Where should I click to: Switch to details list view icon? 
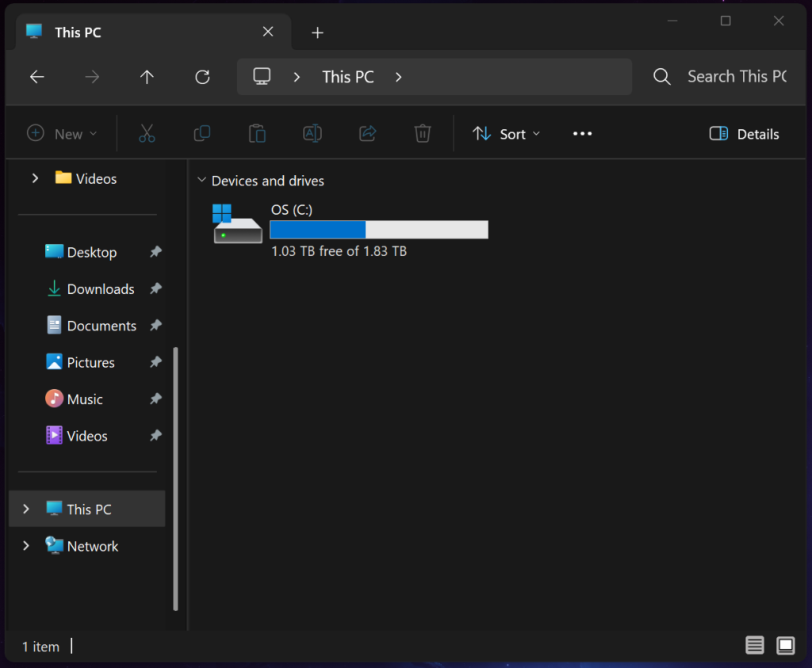click(755, 645)
